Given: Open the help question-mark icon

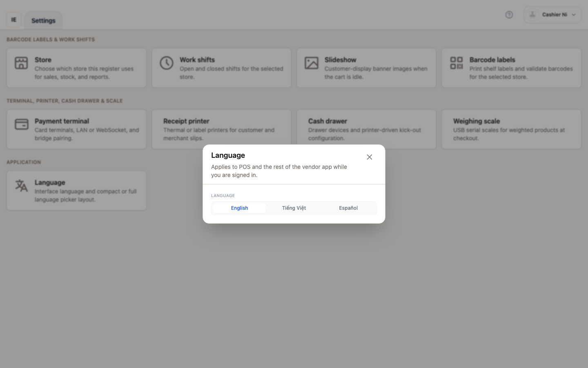Looking at the screenshot, I should [x=509, y=15].
